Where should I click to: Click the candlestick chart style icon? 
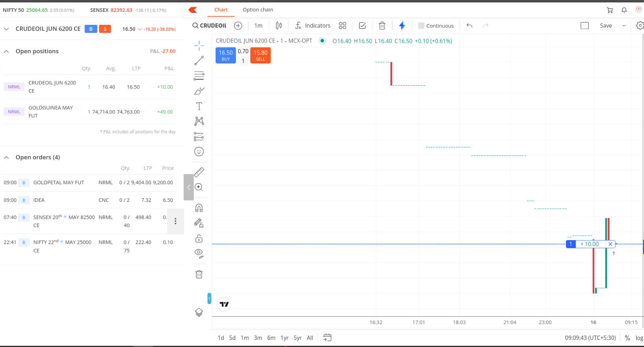click(x=279, y=26)
